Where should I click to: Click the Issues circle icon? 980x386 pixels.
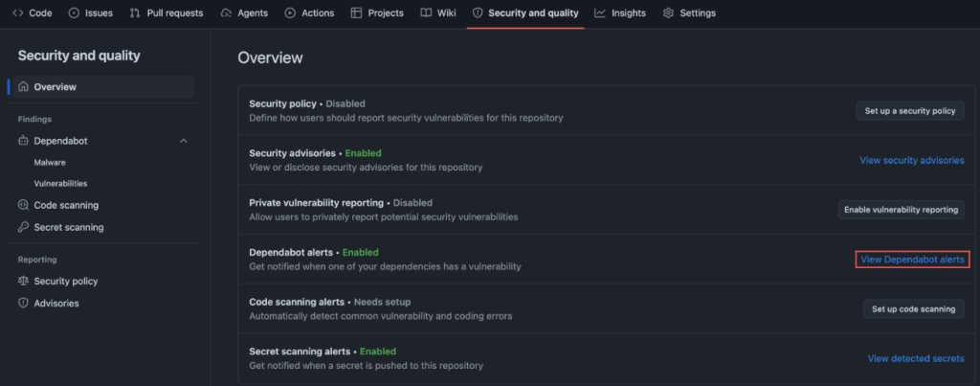point(74,12)
